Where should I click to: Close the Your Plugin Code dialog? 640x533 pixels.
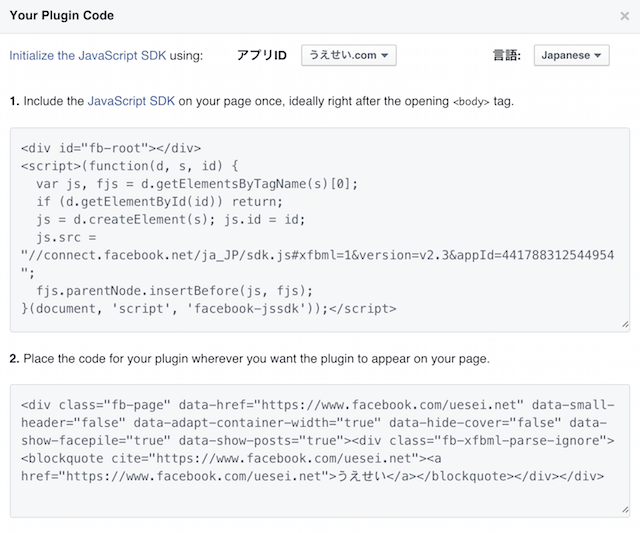click(624, 16)
